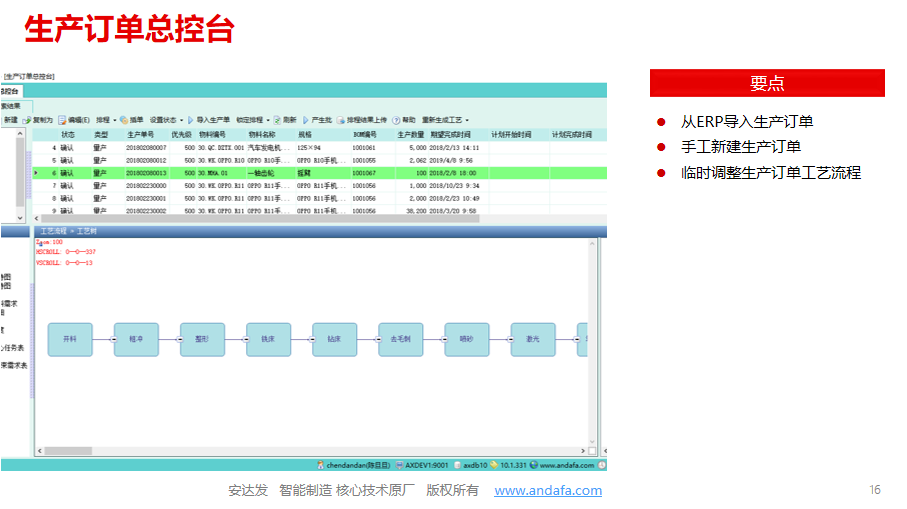Select the 查询结果 results tab
Screen dimensions: 907x509
(16, 106)
